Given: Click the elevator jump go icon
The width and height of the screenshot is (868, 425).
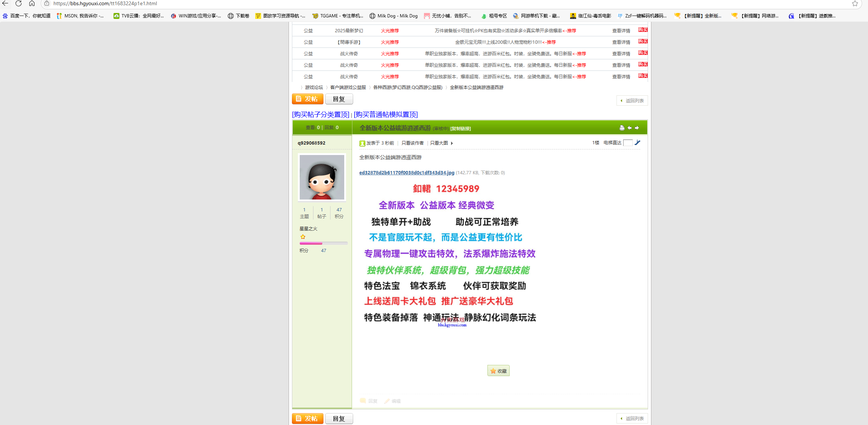Looking at the screenshot, I should [637, 142].
